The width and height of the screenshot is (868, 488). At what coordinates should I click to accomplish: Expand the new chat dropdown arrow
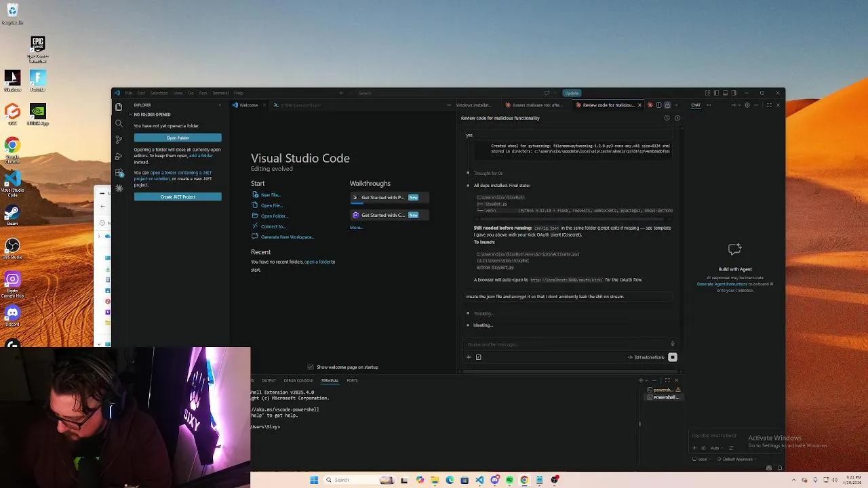(x=740, y=105)
